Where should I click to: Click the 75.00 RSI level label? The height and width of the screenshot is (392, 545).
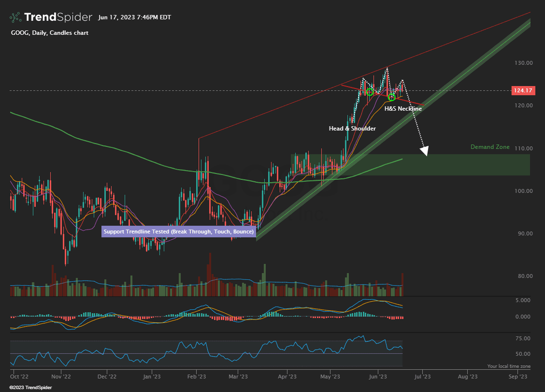pos(523,338)
